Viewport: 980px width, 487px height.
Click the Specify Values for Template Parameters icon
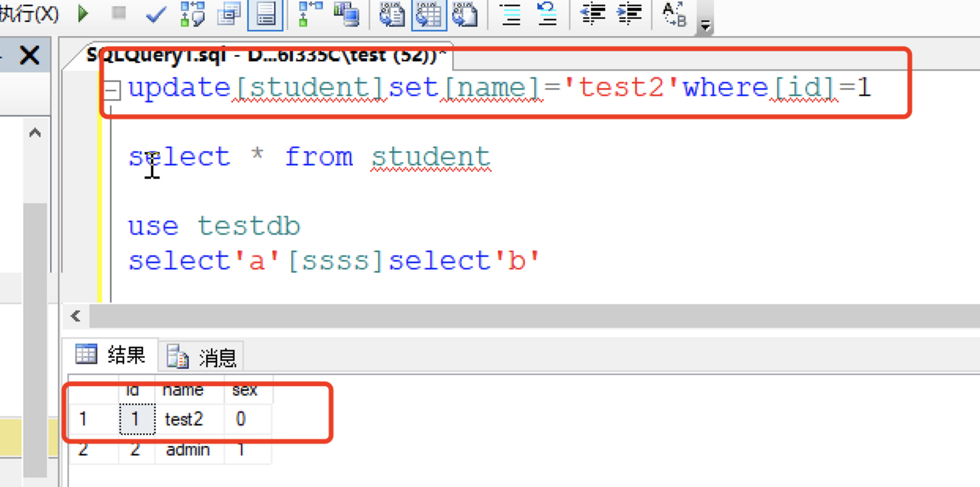click(x=674, y=14)
